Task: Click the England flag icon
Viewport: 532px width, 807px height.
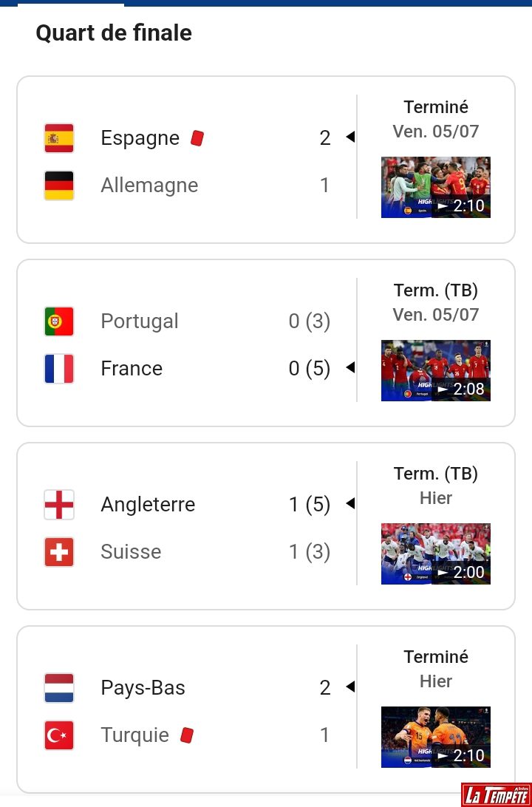Action: 59,505
